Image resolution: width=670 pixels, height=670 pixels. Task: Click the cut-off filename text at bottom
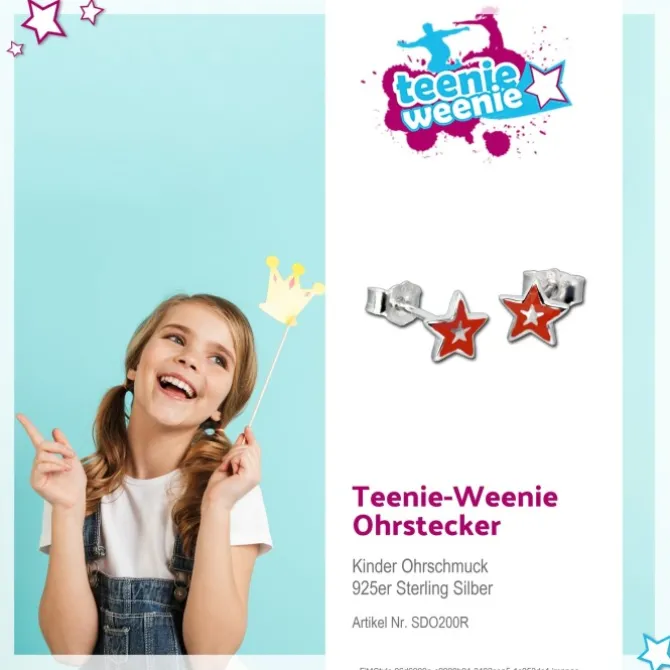pyautogui.click(x=469, y=668)
